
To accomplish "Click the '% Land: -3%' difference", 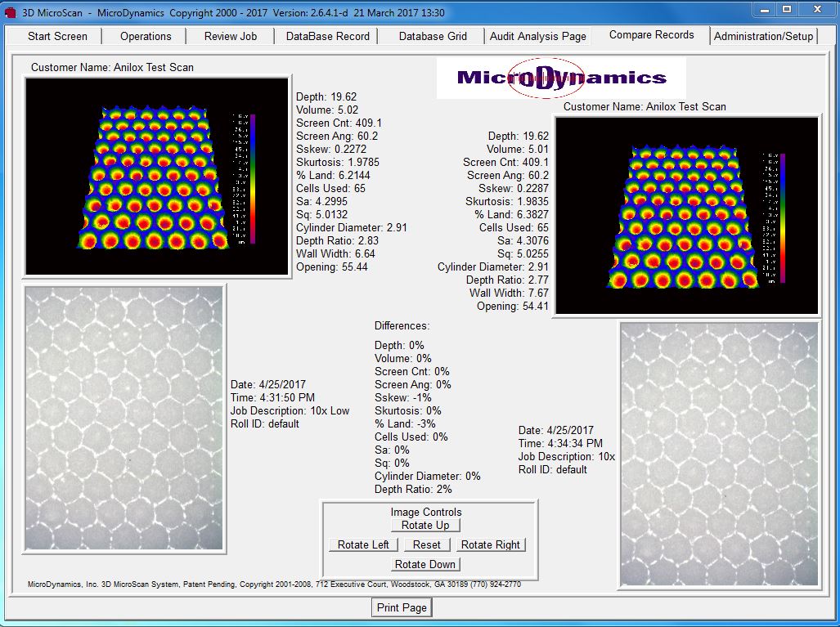I will (x=405, y=423).
